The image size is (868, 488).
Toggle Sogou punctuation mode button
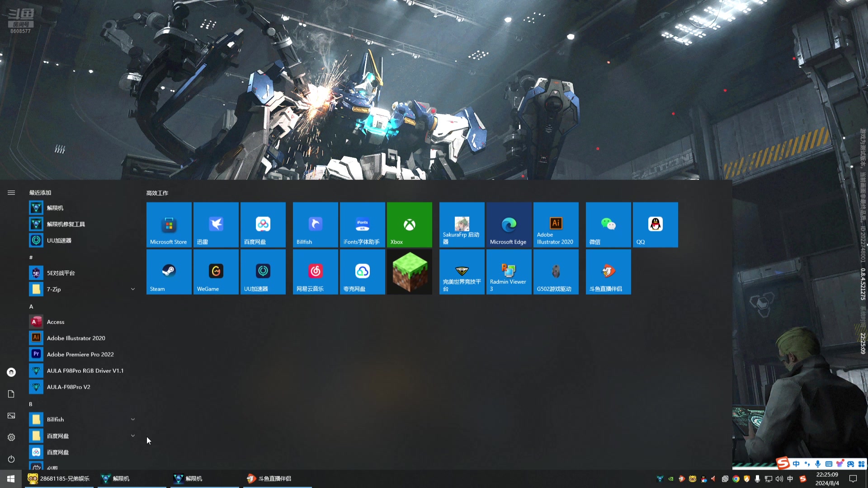(807, 464)
